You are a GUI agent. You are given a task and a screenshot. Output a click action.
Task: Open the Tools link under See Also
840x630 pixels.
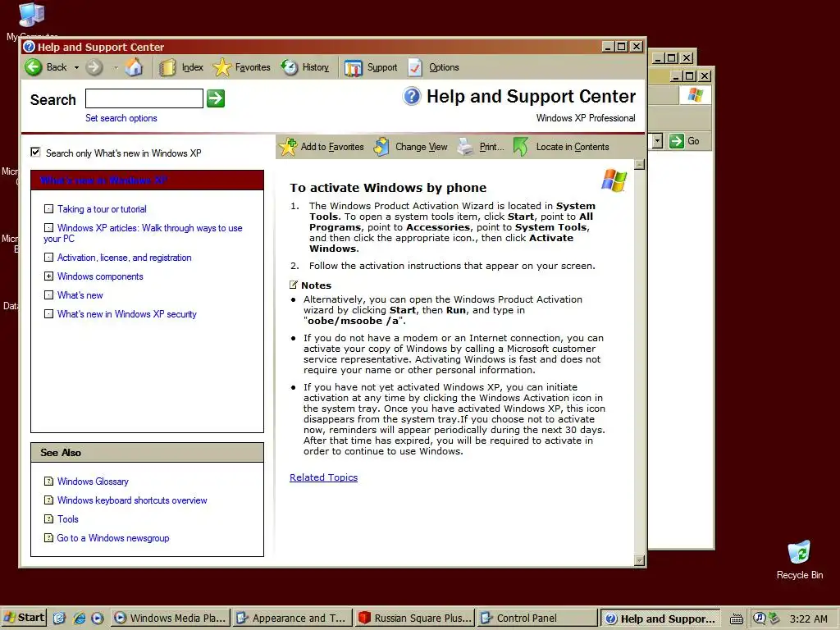coord(68,519)
